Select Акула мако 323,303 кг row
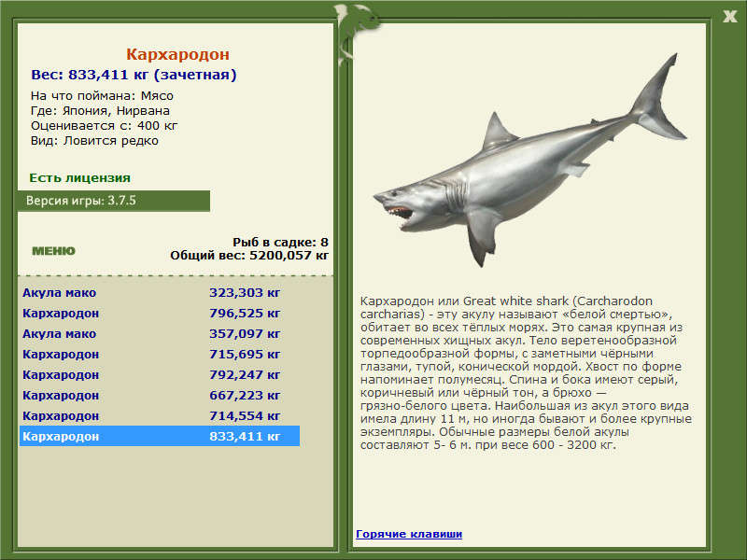 pos(160,292)
